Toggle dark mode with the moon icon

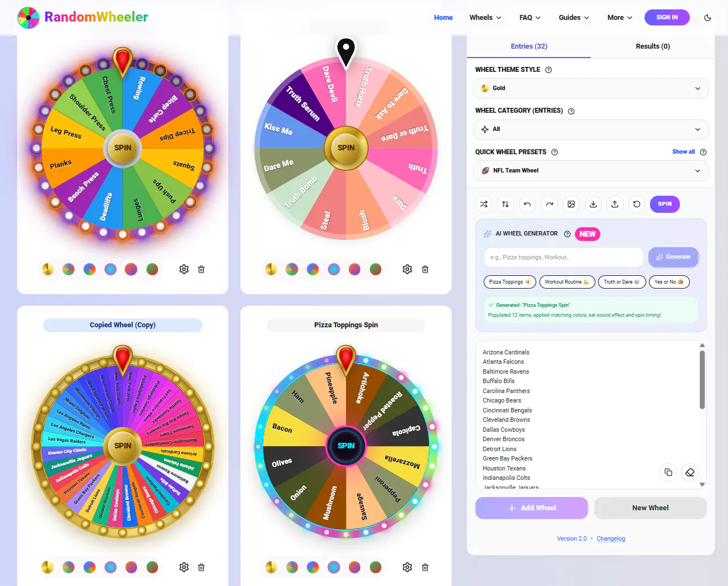[x=708, y=18]
